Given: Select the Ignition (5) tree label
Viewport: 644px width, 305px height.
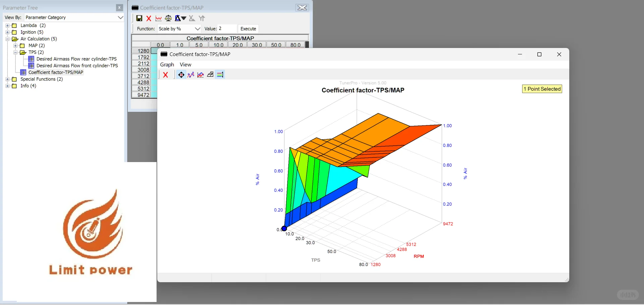Looking at the screenshot, I should (32, 32).
